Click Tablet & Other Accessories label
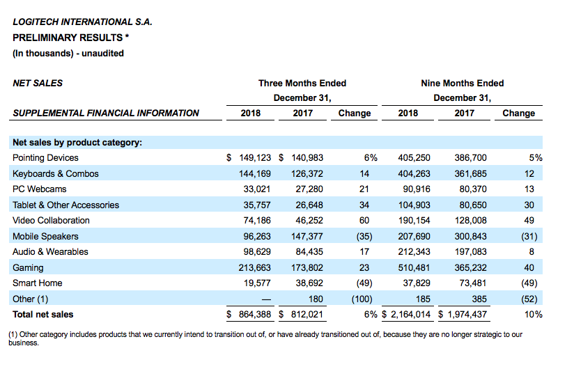The height and width of the screenshot is (392, 574). [66, 205]
